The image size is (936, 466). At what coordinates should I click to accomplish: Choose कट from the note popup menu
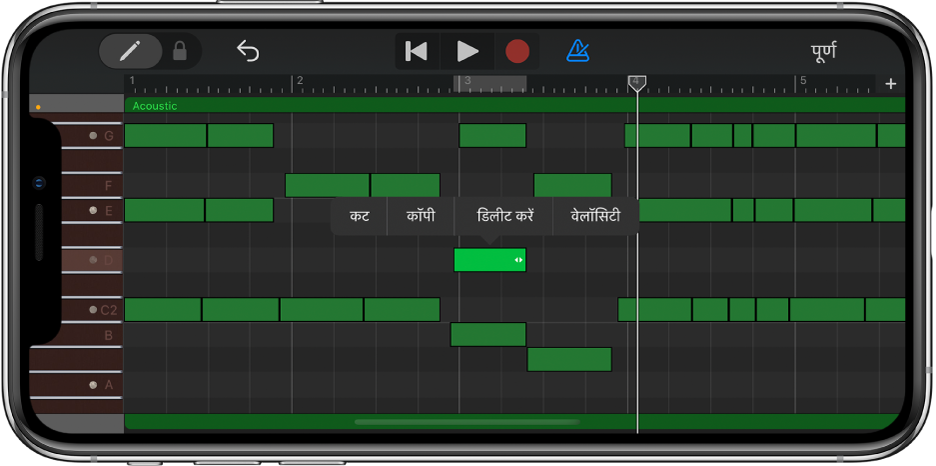(359, 216)
